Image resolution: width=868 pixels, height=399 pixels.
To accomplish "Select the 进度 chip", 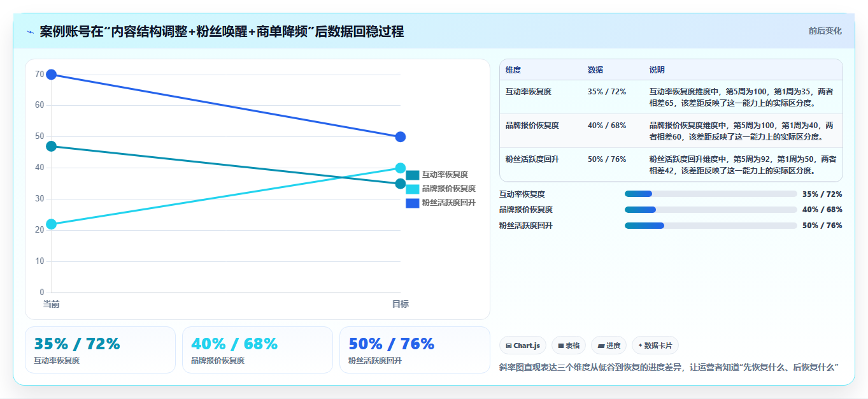I will click(x=609, y=345).
